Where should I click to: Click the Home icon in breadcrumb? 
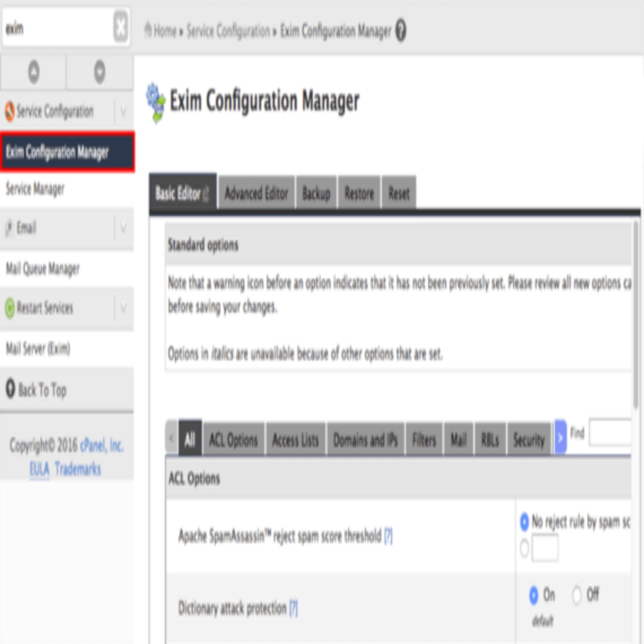[x=148, y=30]
